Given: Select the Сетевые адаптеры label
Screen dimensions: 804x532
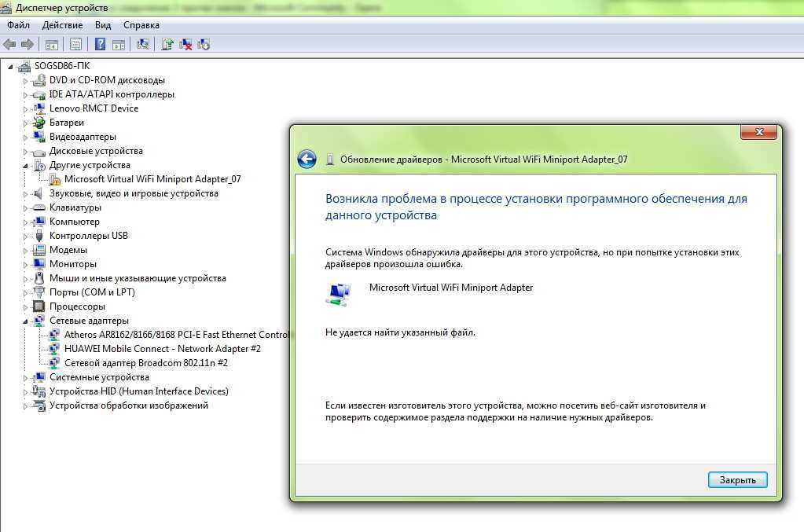Looking at the screenshot, I should 90,321.
